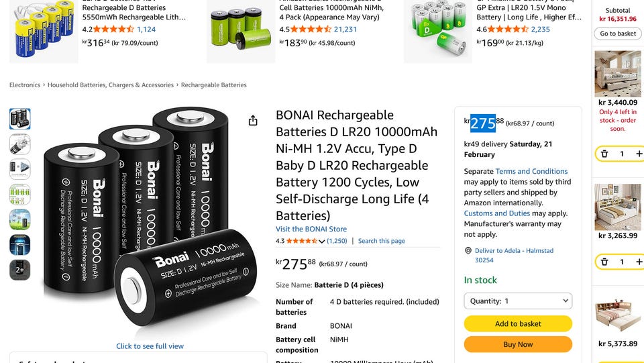Screen dimensions: 644x363
Task: Expand the rating breakdown chevron
Action: [x=322, y=242]
